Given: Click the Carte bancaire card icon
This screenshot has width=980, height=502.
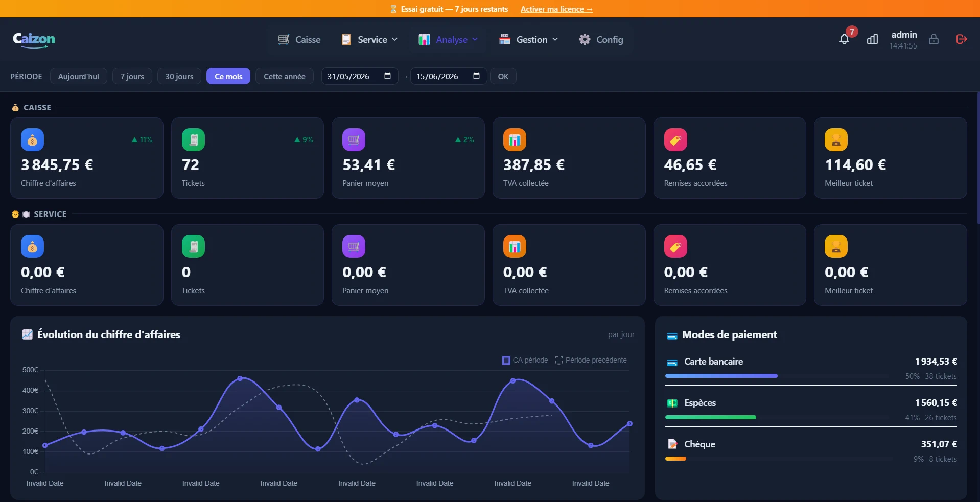Looking at the screenshot, I should coord(672,362).
